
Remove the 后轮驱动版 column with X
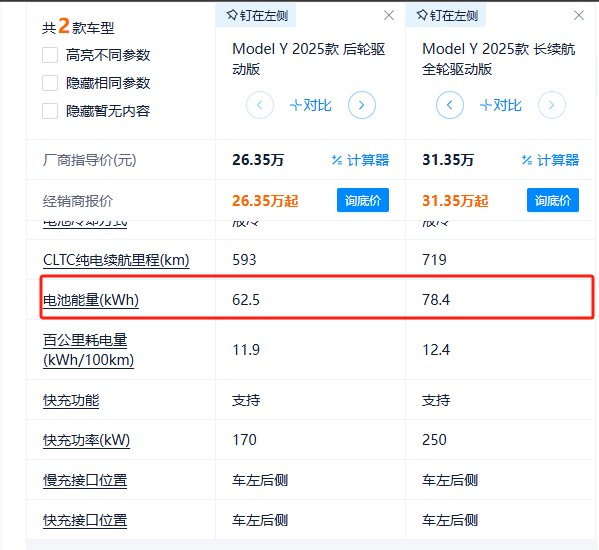point(389,15)
